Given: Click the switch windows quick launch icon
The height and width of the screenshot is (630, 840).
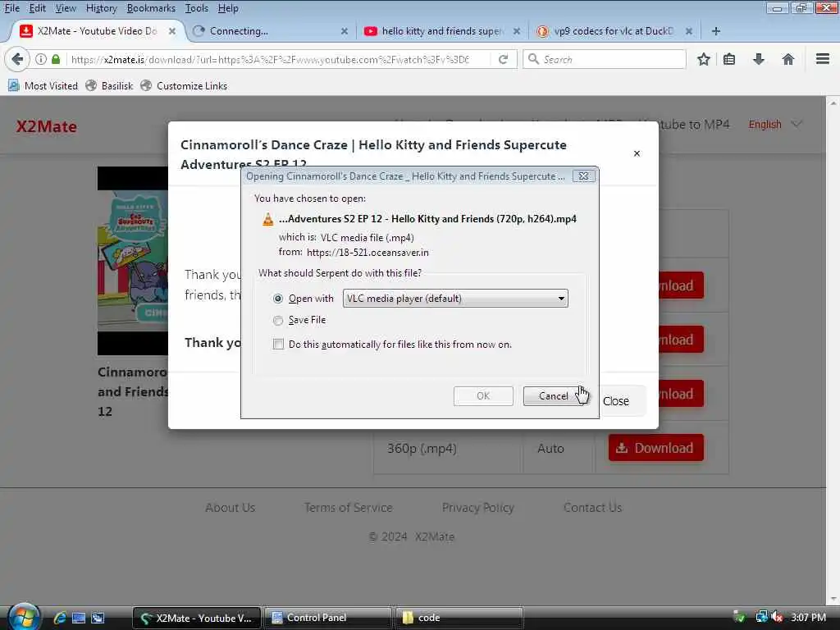Looking at the screenshot, I should tap(98, 618).
